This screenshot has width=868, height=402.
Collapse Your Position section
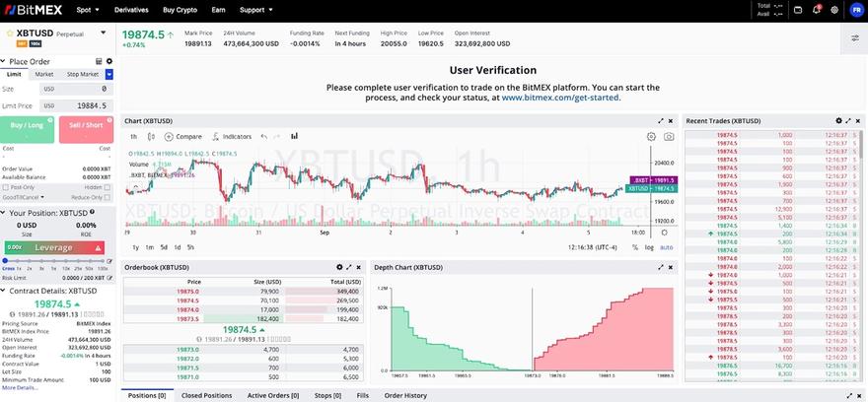3,213
